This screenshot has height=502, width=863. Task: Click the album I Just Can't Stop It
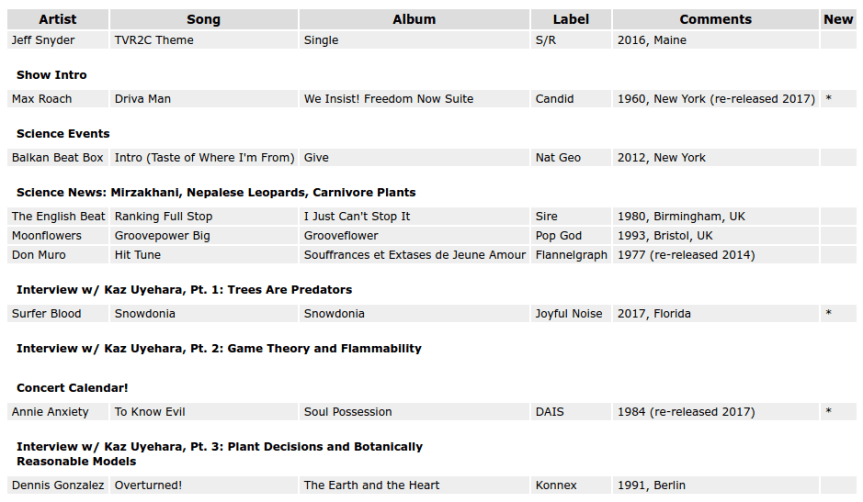click(x=356, y=216)
